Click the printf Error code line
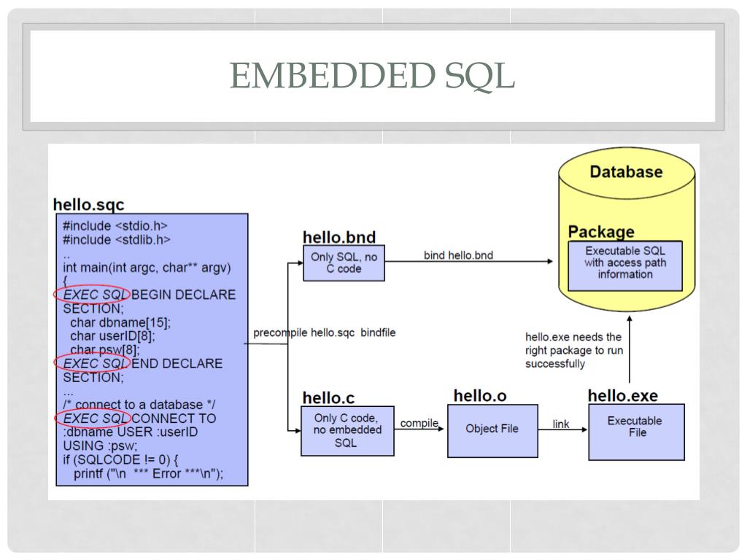The image size is (747, 560). point(148,474)
